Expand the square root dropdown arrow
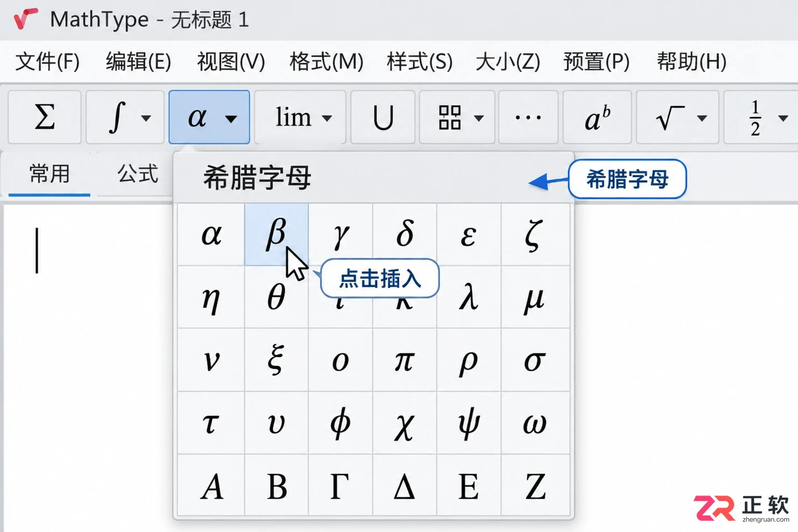Image resolution: width=798 pixels, height=532 pixels. [x=702, y=118]
